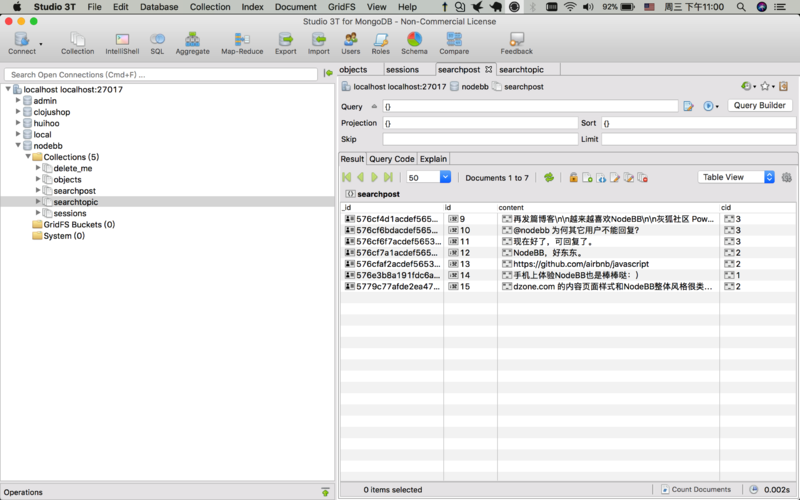Click the Query Builder button
The width and height of the screenshot is (800, 500).
pos(759,106)
